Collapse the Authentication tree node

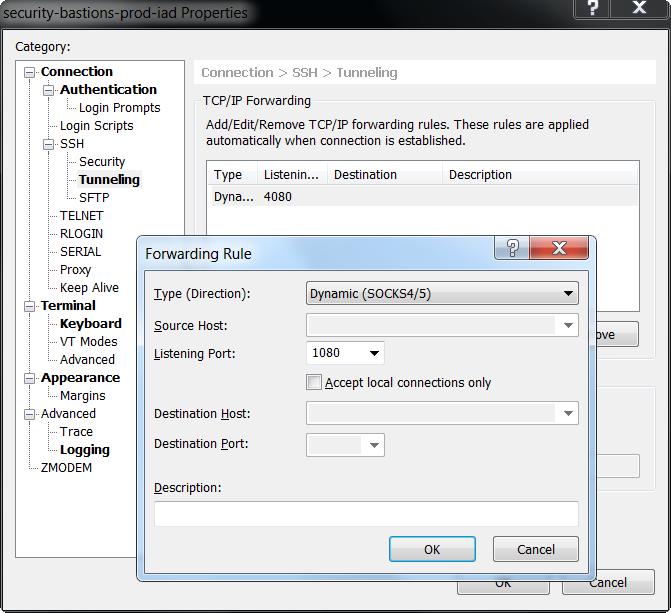(48, 90)
